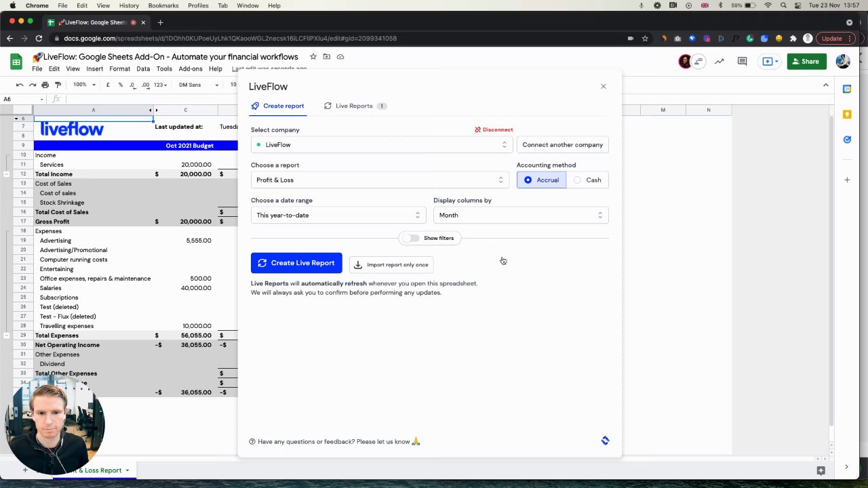This screenshot has width=868, height=488.
Task: Open the Add-ons menu in Sheets
Action: coord(191,68)
